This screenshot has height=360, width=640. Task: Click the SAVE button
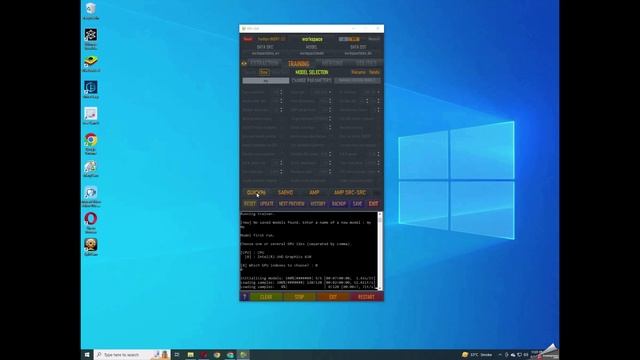[357, 203]
